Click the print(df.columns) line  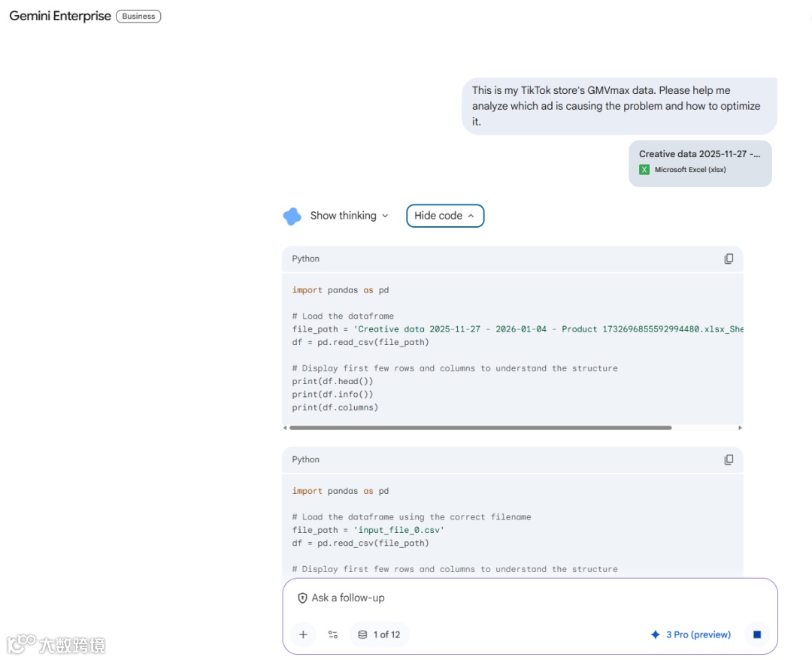pos(335,407)
